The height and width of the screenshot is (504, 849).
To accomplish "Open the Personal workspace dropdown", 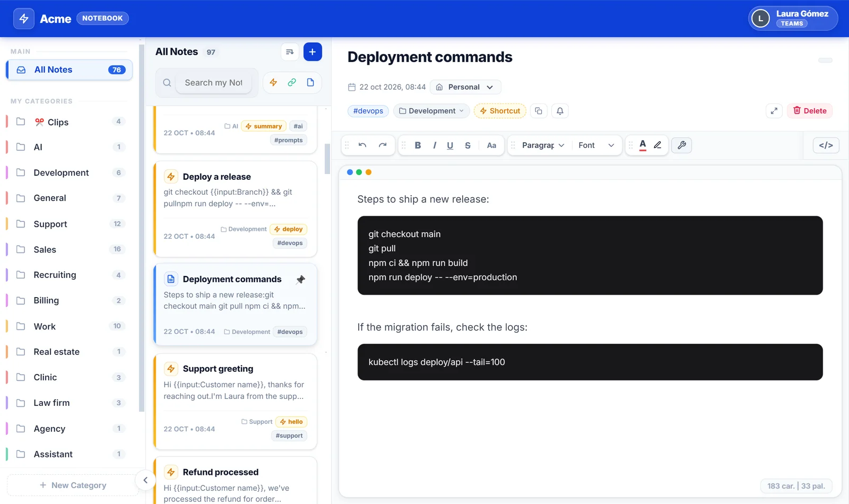I will coord(465,87).
